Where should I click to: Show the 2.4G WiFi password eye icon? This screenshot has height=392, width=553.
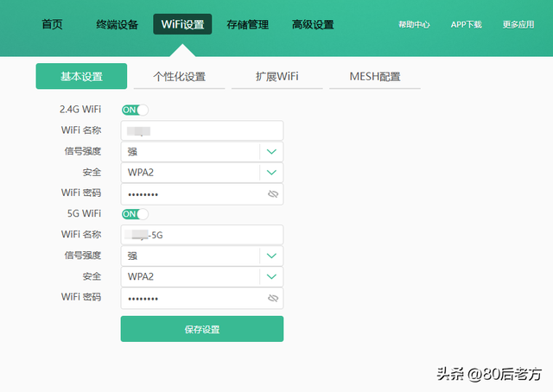tap(273, 194)
